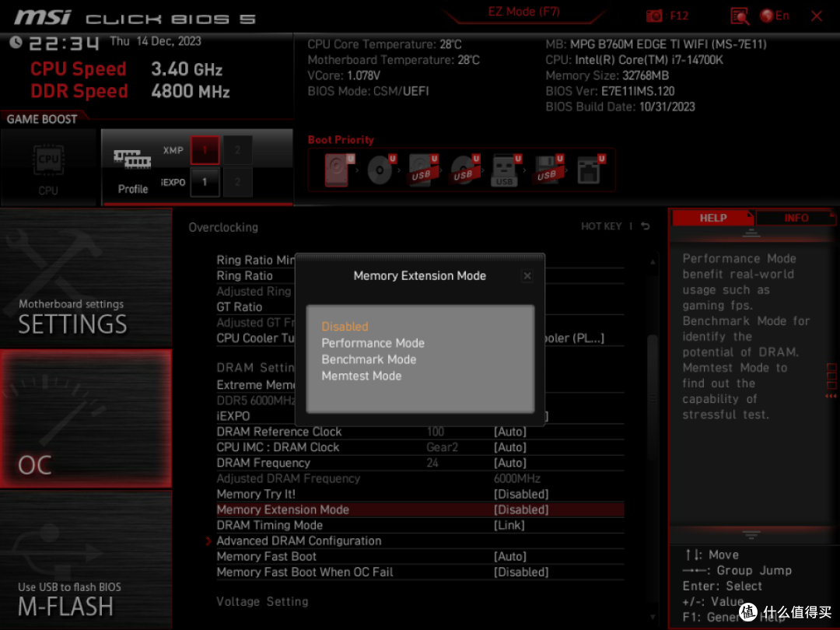
Task: Choose Benchmark Mode in the popup
Action: click(369, 359)
